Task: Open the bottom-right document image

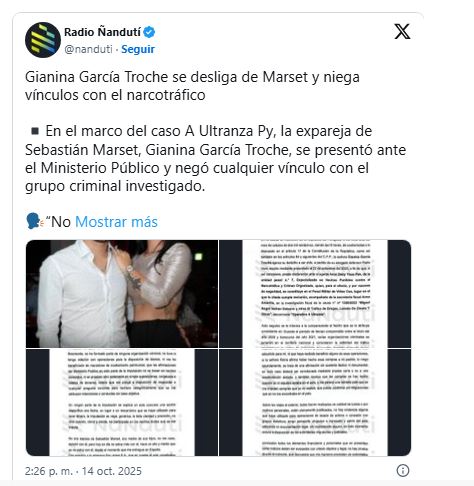Action: (x=315, y=402)
